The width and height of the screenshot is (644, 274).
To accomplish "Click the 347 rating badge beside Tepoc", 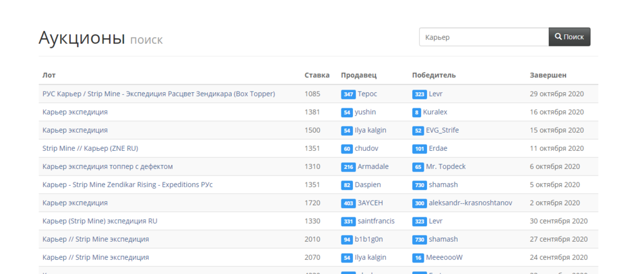I will (348, 94).
